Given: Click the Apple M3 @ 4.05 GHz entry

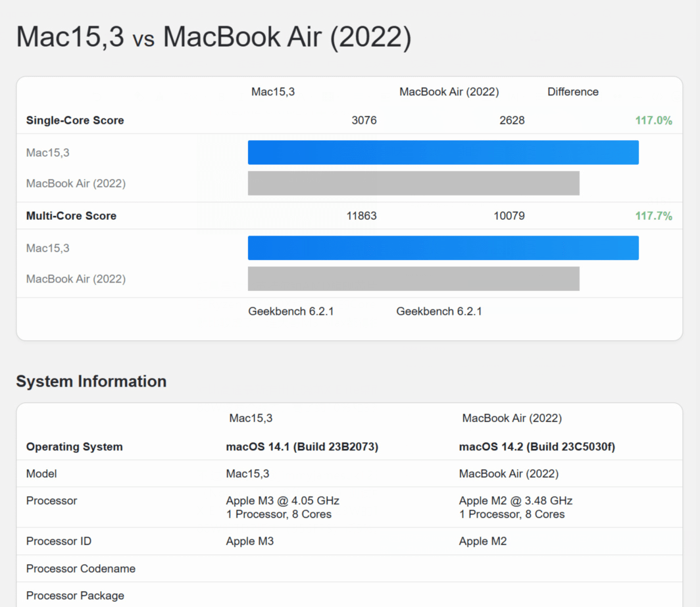Looking at the screenshot, I should (283, 501).
